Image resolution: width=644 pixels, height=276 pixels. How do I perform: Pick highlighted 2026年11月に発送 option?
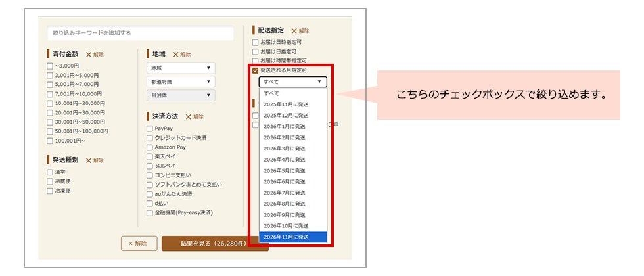tap(293, 237)
